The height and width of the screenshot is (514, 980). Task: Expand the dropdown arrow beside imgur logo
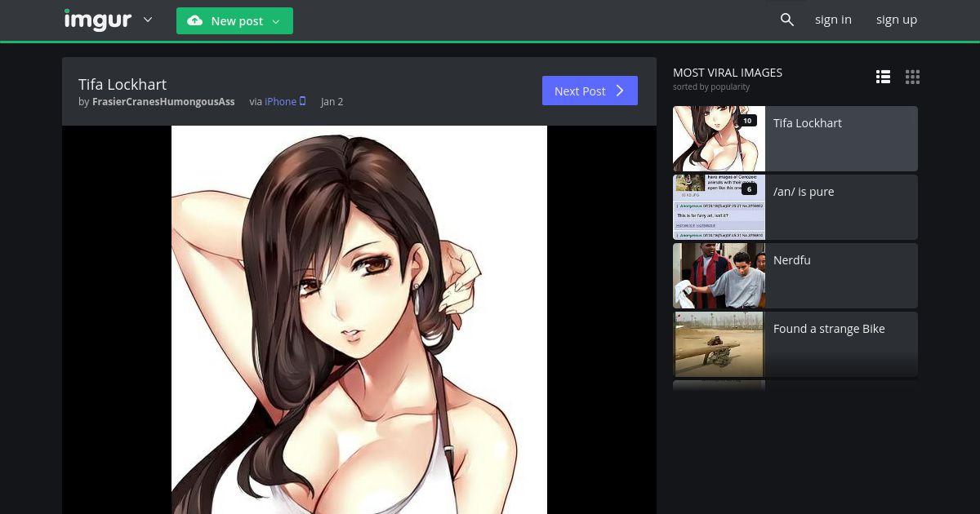pyautogui.click(x=148, y=20)
